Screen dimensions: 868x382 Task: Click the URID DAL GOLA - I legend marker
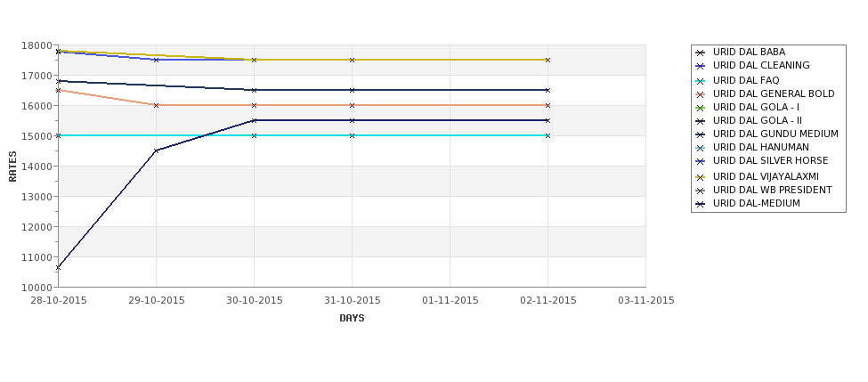[x=701, y=108]
